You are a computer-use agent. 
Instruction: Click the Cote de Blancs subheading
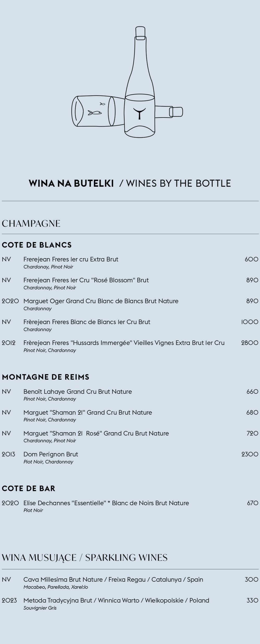pos(37,245)
